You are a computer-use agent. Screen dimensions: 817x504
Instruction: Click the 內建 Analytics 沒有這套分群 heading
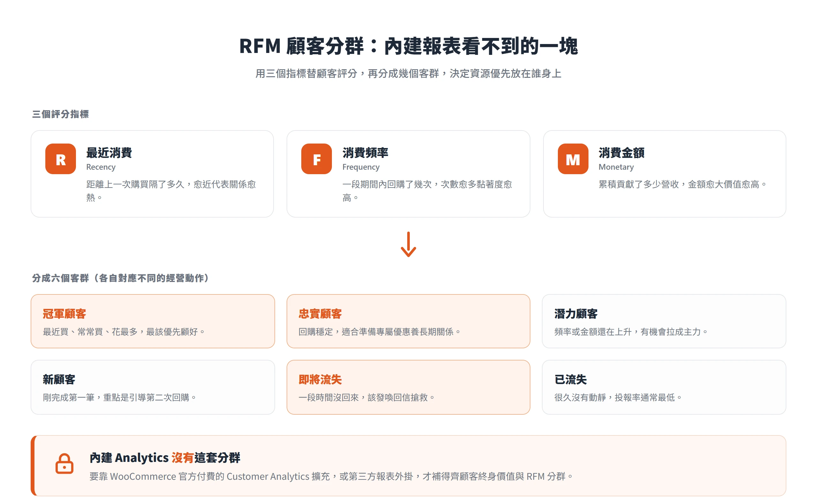click(165, 458)
